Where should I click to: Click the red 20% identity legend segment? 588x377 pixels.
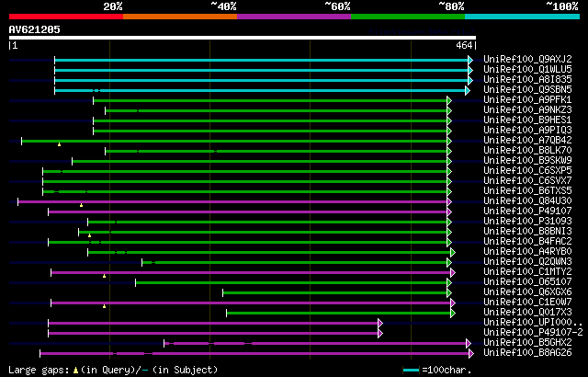point(66,17)
